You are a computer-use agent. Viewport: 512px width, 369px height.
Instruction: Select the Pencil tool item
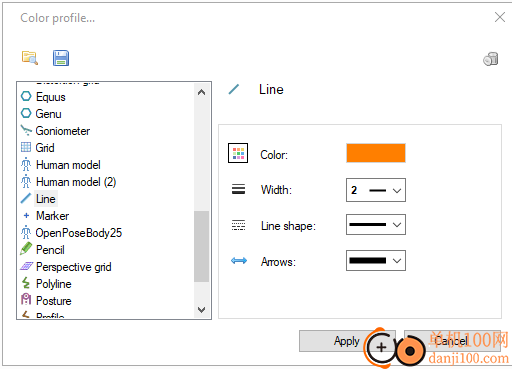[50, 250]
